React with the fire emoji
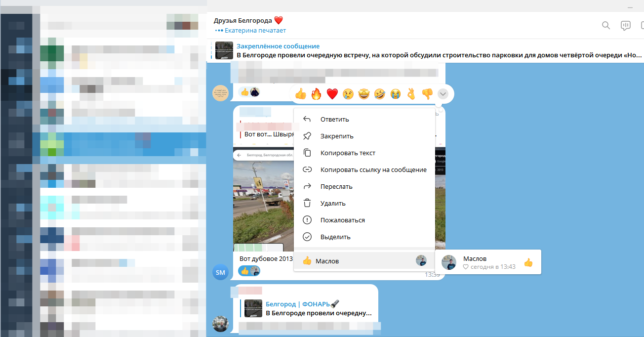This screenshot has height=337, width=644. click(x=316, y=93)
